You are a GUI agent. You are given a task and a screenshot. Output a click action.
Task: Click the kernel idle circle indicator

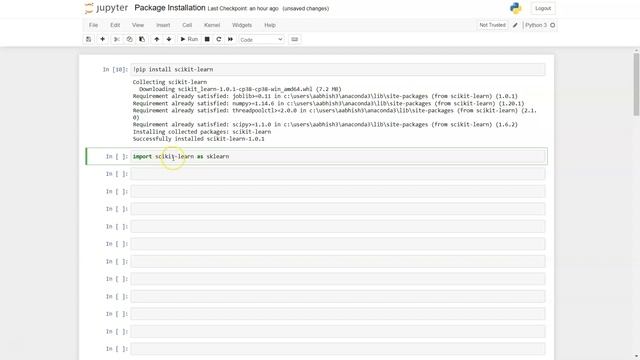click(553, 25)
